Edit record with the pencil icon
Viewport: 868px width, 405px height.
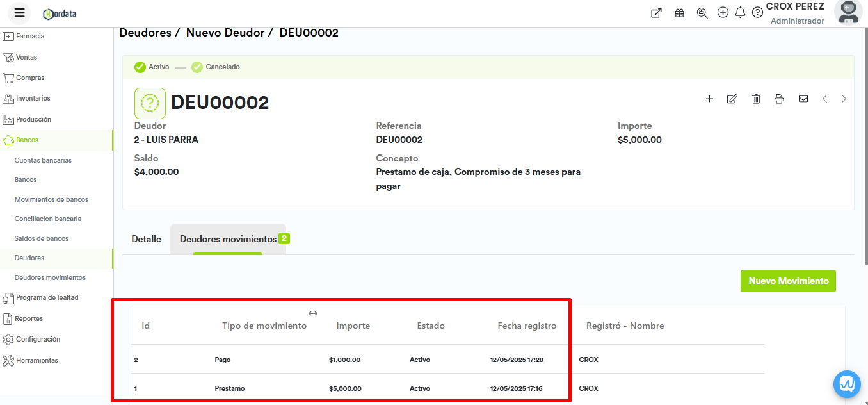(x=732, y=99)
